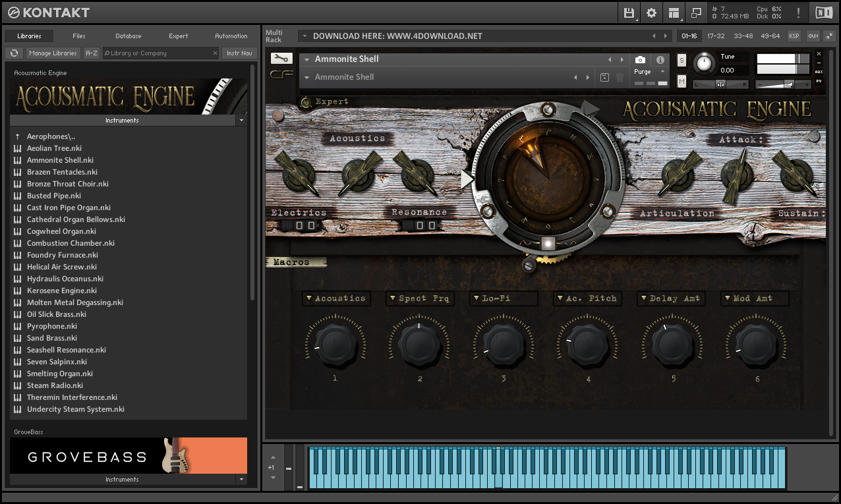Viewport: 841px width, 504px height.
Task: Switch to the Expert tab
Action: point(178,36)
